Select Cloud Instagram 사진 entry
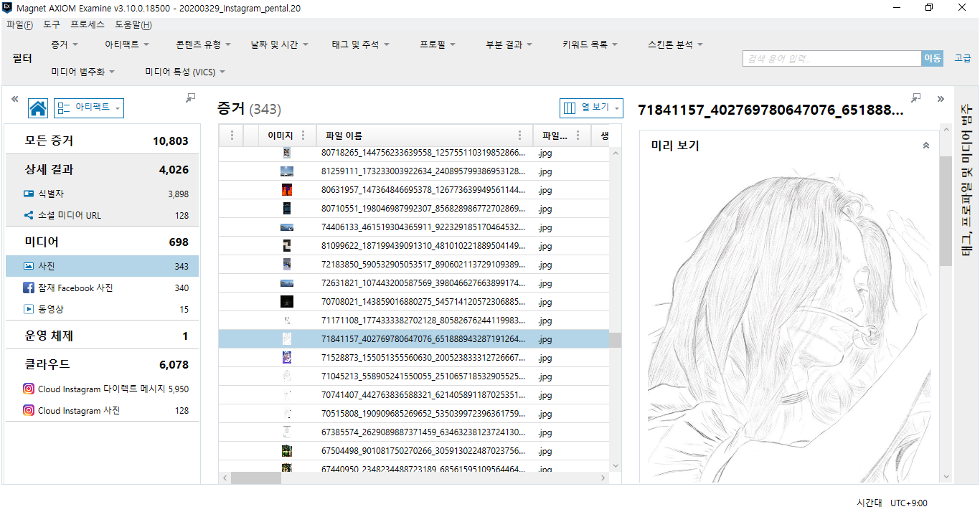This screenshot has height=522, width=980. click(x=102, y=410)
